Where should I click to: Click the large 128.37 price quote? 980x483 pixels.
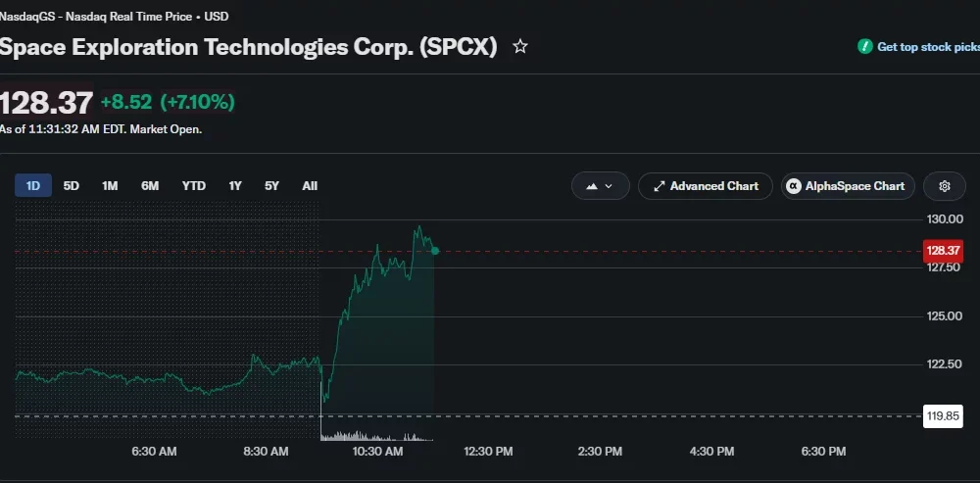point(46,103)
